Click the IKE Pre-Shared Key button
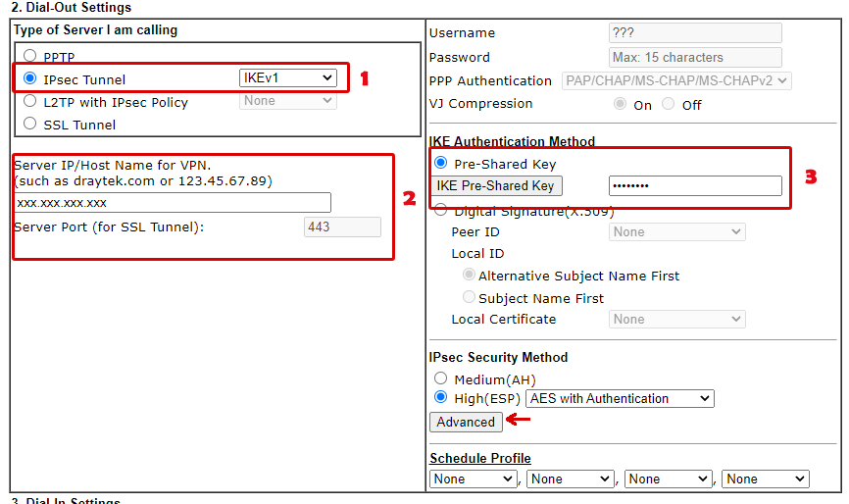This screenshot has height=504, width=849. tap(495, 186)
